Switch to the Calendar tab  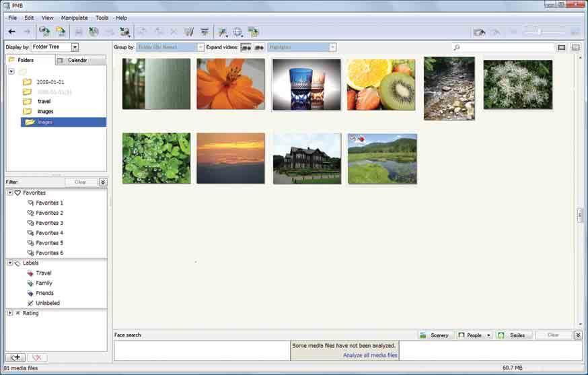click(81, 60)
